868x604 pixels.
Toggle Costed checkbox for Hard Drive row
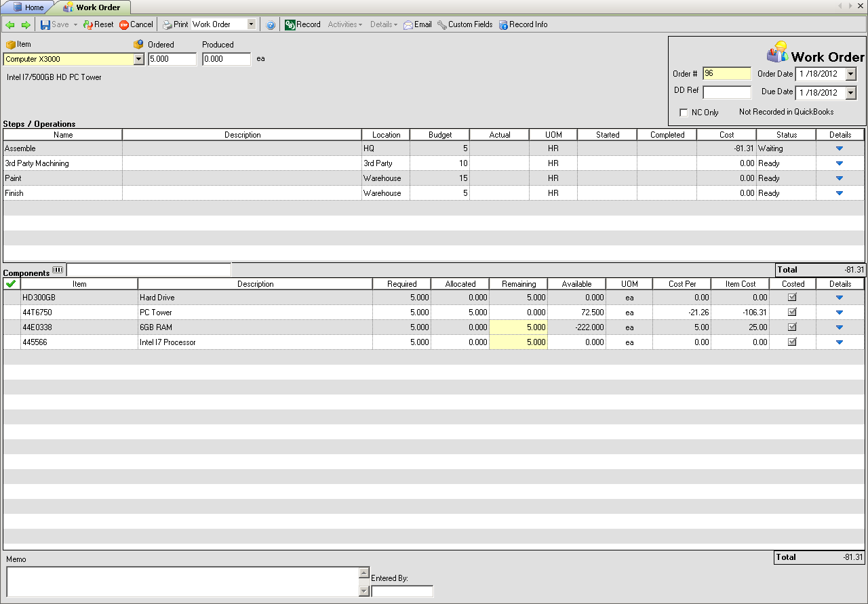[x=792, y=297]
